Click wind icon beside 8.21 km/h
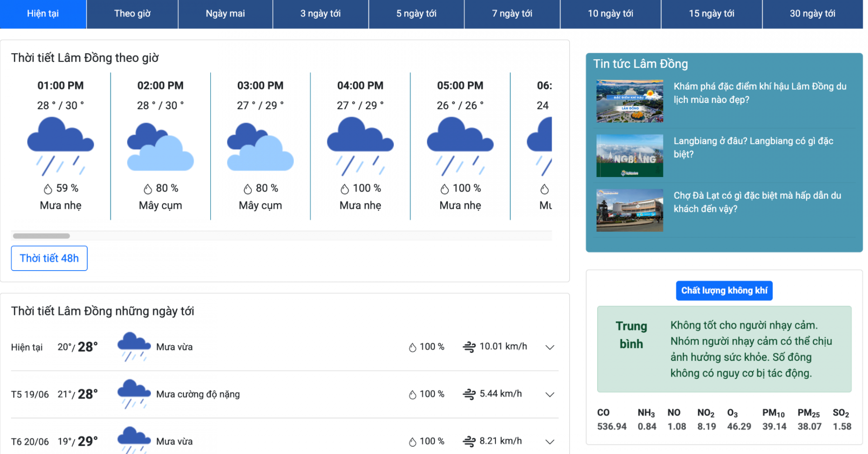The image size is (868, 454). coord(469,441)
